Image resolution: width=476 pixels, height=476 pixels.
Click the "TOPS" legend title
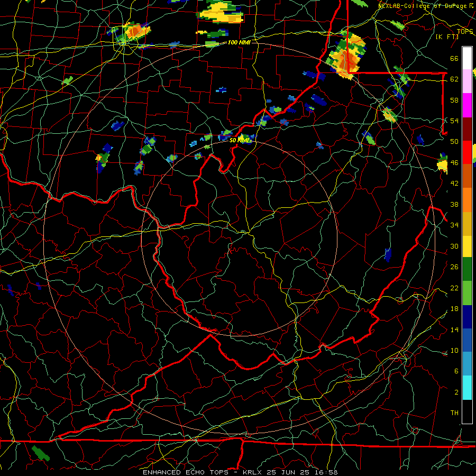(465, 31)
